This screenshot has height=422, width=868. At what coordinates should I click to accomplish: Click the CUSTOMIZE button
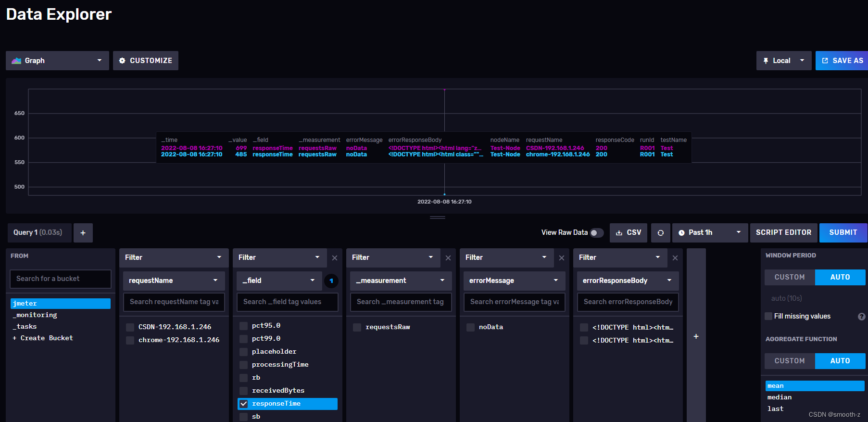[x=146, y=61]
